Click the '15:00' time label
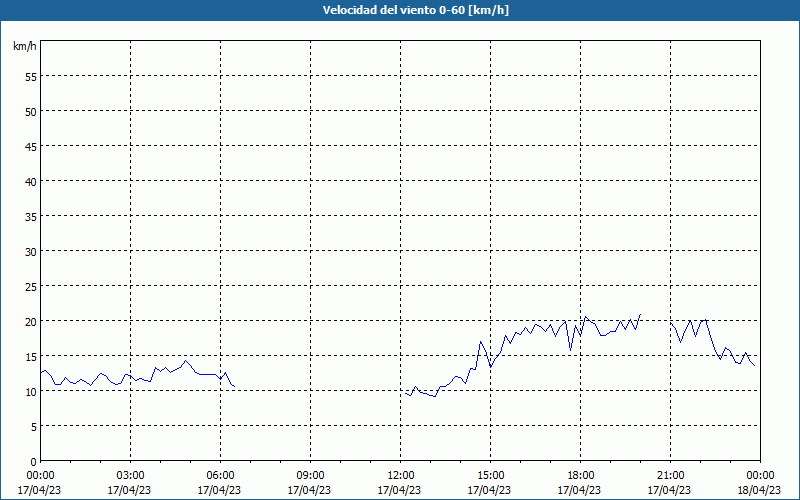The width and height of the screenshot is (800, 500). (490, 476)
